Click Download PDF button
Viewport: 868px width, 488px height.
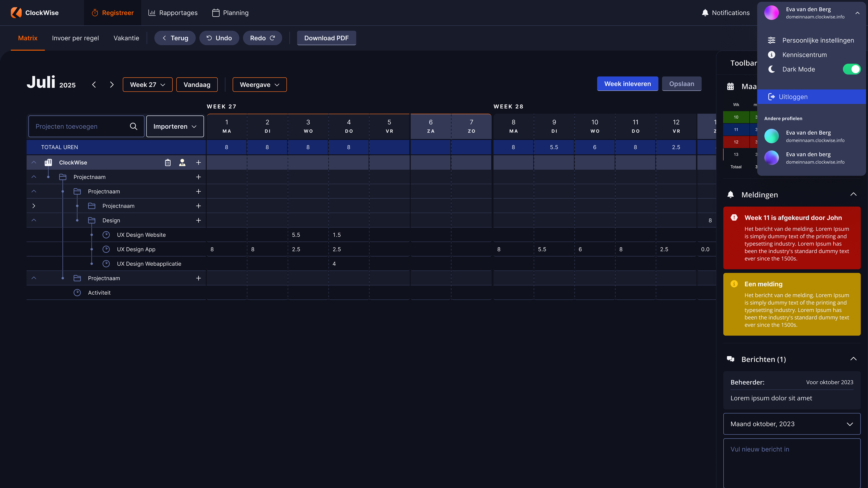pos(326,38)
